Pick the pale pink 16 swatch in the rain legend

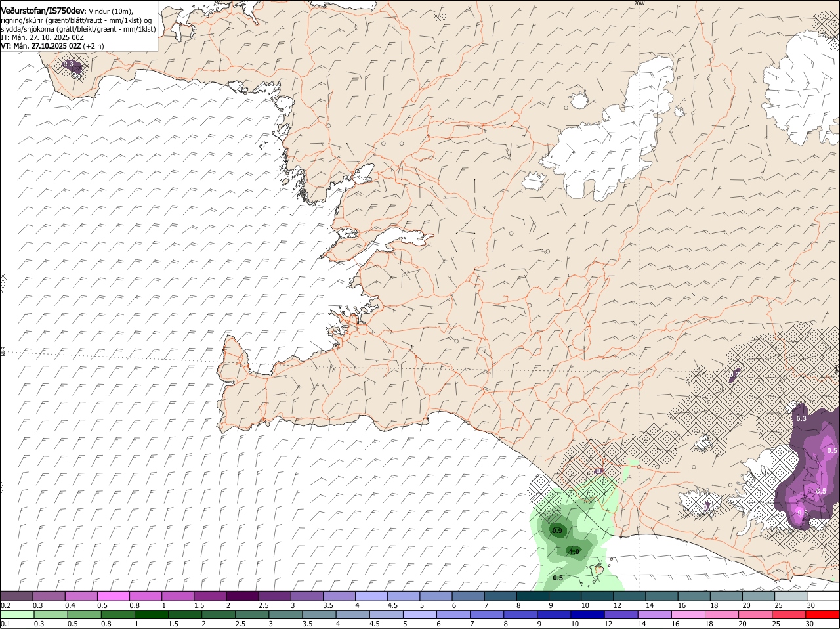pos(688,615)
